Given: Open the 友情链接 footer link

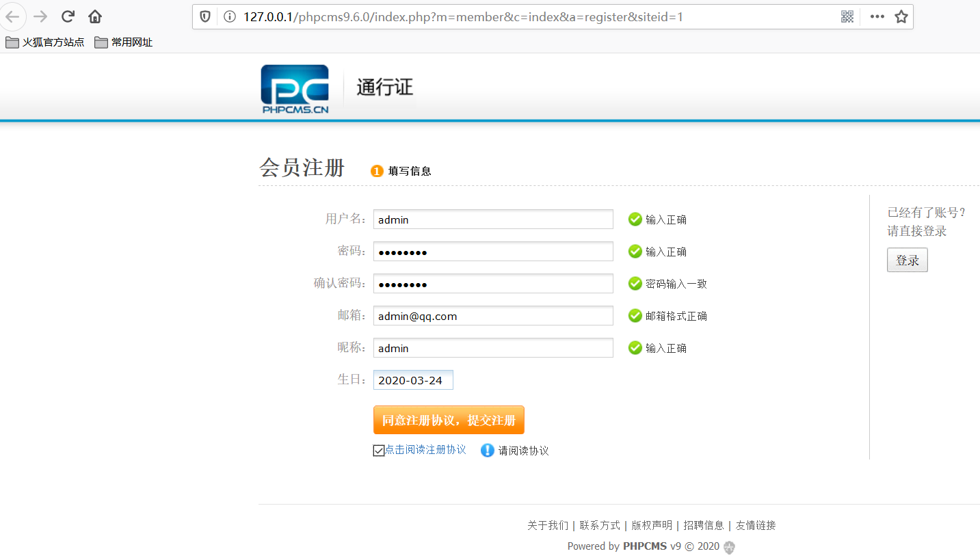Looking at the screenshot, I should point(756,525).
